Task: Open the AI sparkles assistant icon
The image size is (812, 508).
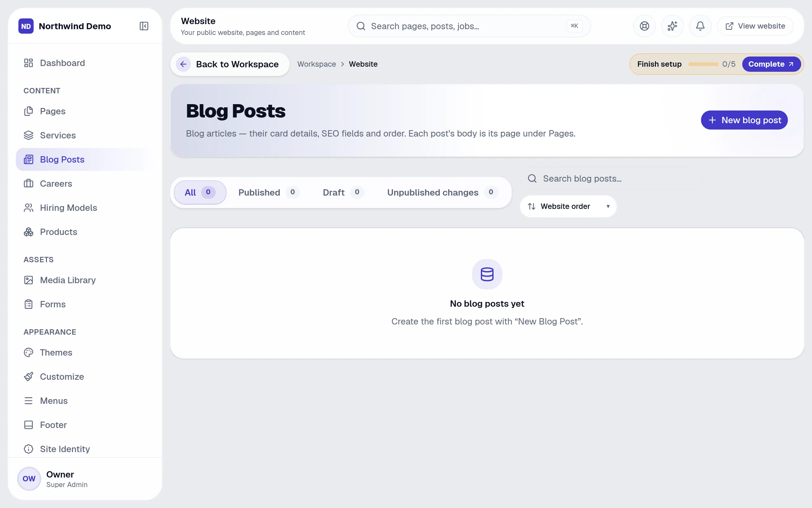Action: pyautogui.click(x=672, y=26)
